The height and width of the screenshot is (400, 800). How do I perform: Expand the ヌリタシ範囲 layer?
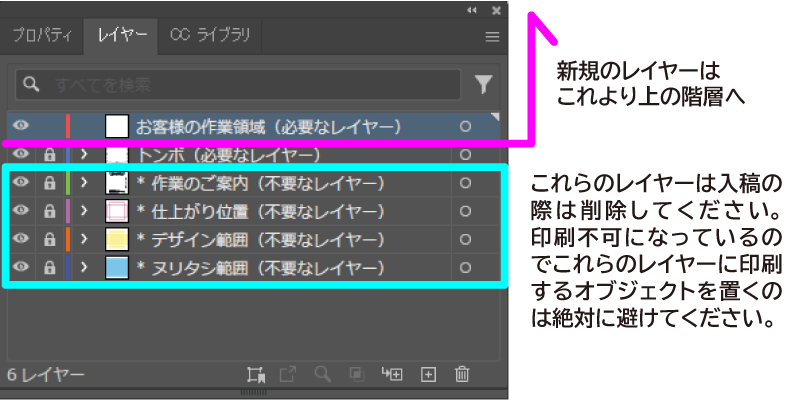pyautogui.click(x=85, y=267)
